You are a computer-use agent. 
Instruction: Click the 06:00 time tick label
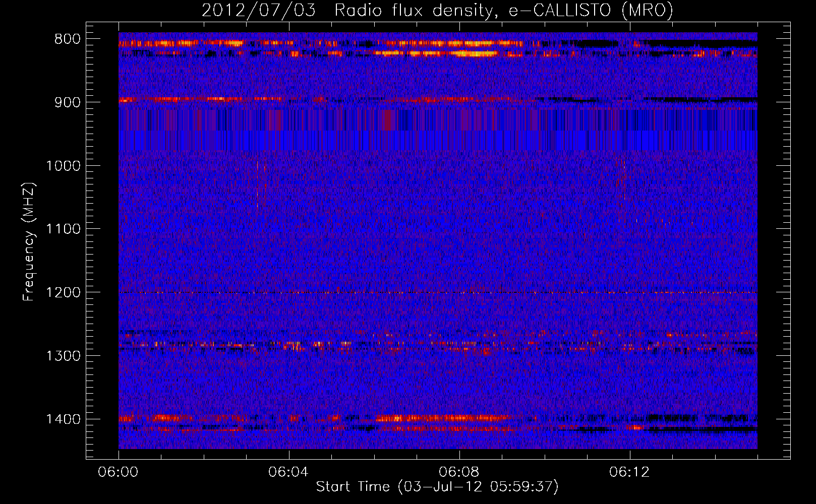point(119,472)
